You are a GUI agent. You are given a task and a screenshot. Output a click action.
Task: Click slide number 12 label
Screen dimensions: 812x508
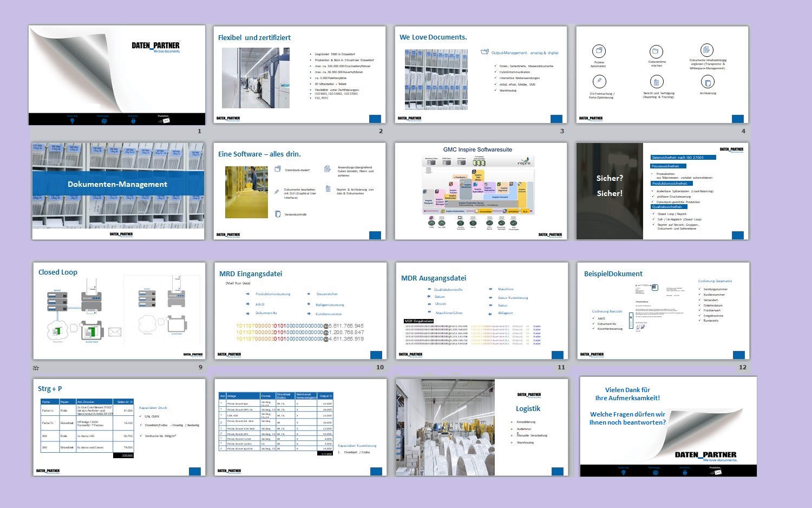point(743,367)
